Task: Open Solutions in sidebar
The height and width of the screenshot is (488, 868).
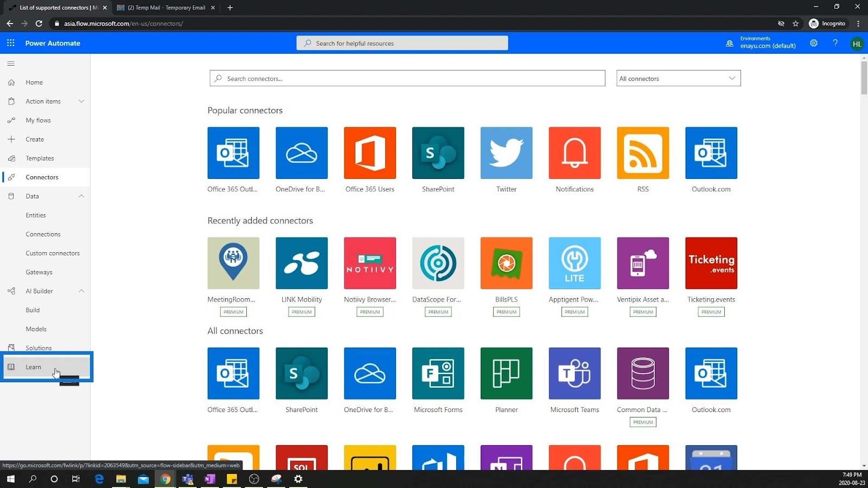Action: tap(45, 348)
